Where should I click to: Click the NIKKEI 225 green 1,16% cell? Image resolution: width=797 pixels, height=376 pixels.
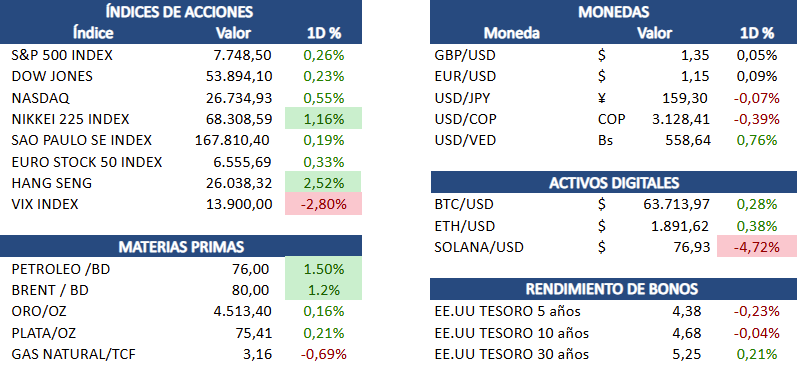tap(323, 118)
